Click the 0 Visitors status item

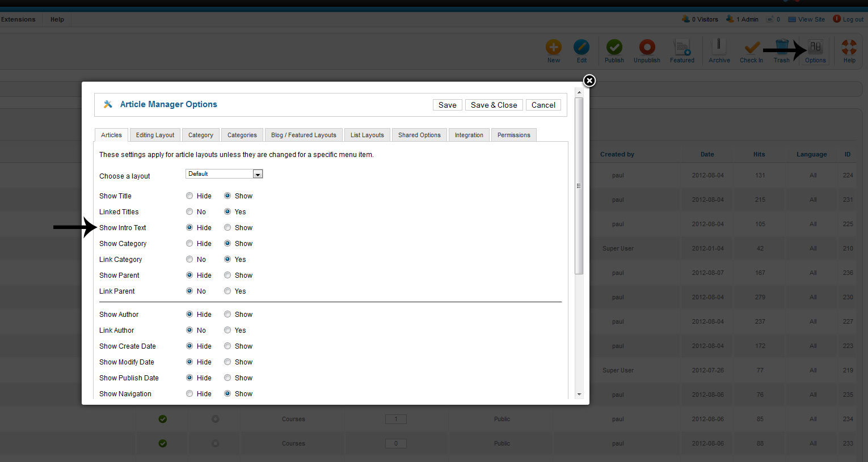click(700, 19)
